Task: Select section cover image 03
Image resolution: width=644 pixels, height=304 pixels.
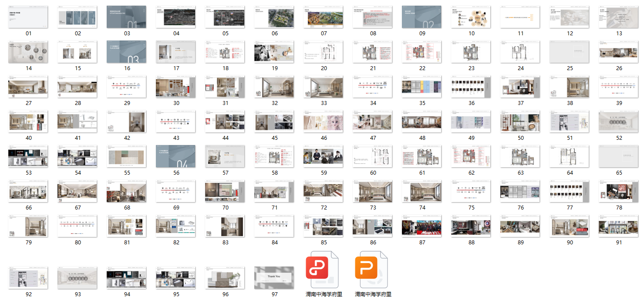Action: tap(127, 17)
